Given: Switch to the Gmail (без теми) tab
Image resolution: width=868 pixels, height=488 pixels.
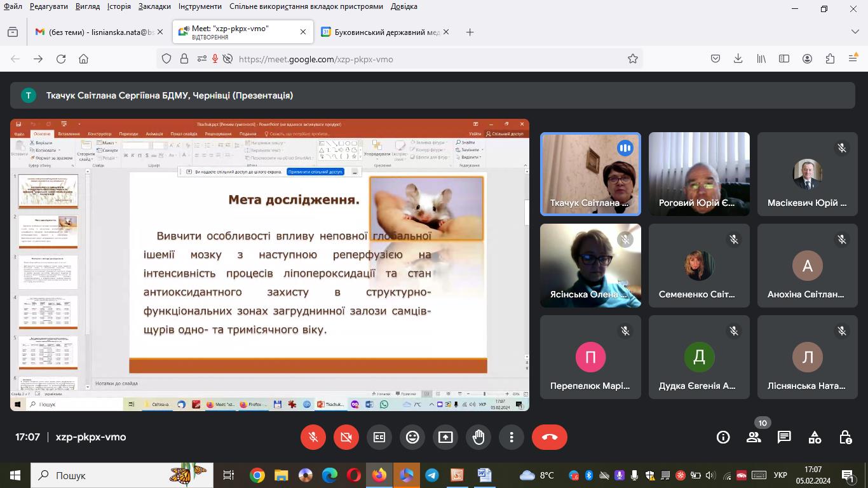Looking at the screenshot, I should [100, 32].
